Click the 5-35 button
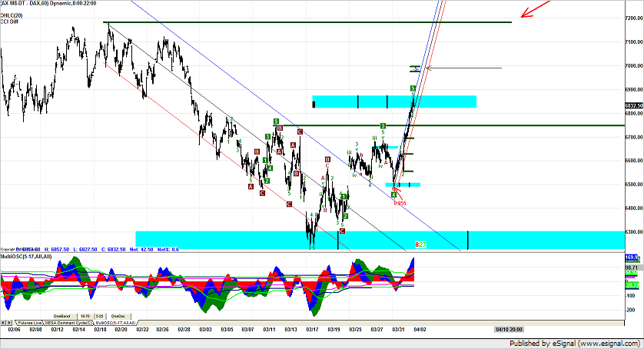644x349 pixels. coord(101,315)
